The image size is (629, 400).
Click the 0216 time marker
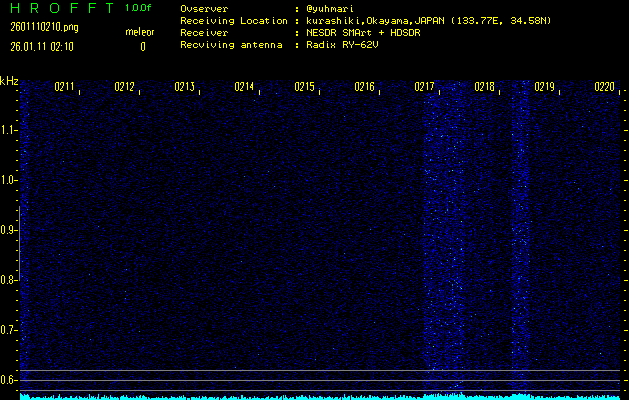pos(364,87)
